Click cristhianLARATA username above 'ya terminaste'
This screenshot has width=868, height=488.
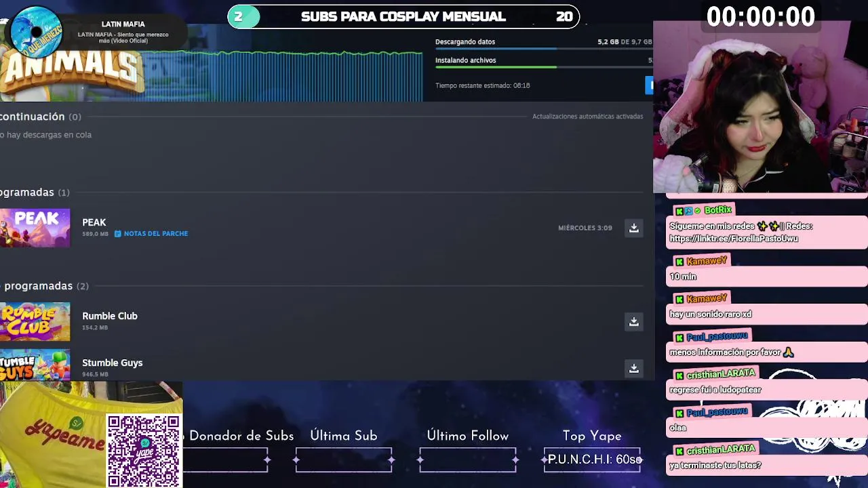point(720,449)
